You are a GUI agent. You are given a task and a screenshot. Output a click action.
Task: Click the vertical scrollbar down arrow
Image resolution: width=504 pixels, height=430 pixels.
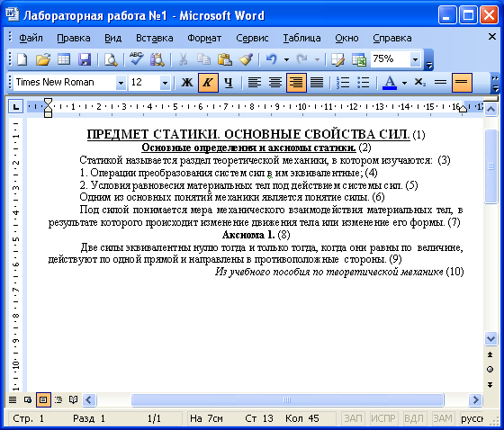coord(490,338)
